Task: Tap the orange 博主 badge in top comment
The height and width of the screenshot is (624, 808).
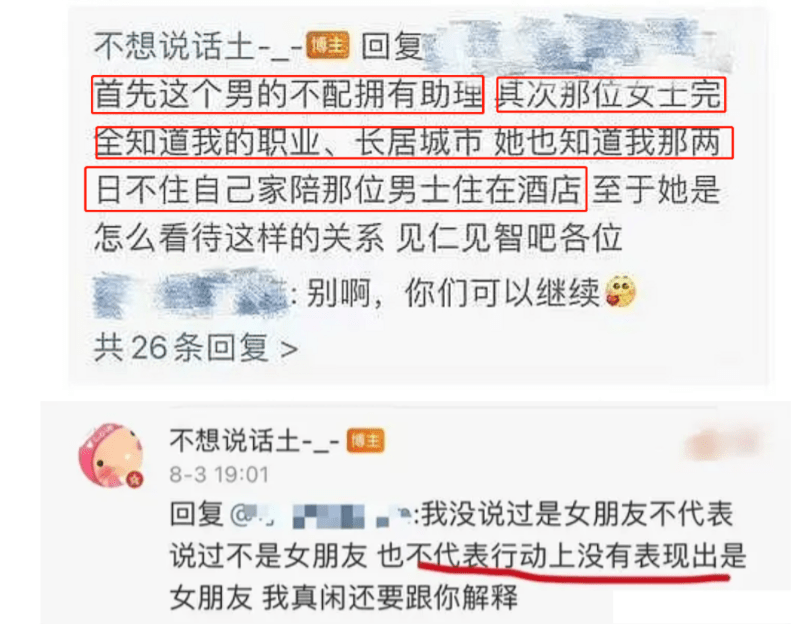Action: [328, 45]
